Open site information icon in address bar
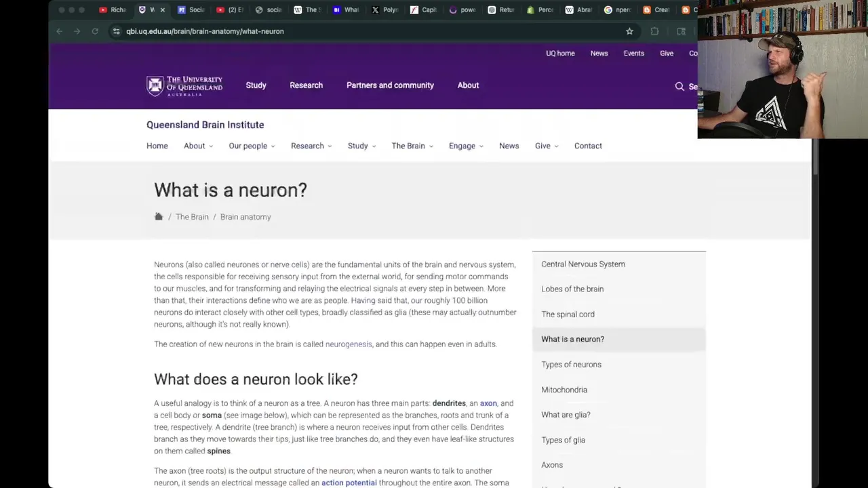Viewport: 868px width, 488px height. [x=117, y=31]
